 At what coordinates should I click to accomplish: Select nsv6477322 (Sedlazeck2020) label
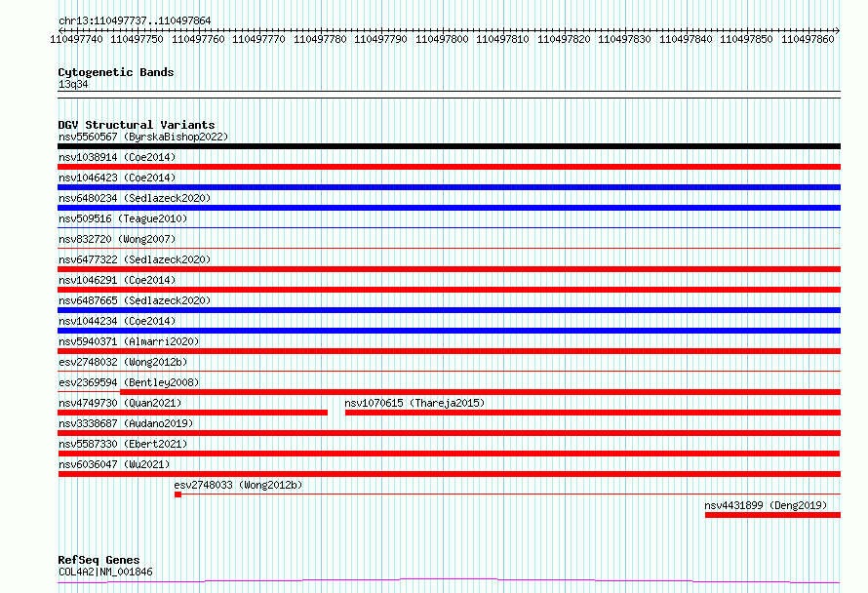pos(135,259)
